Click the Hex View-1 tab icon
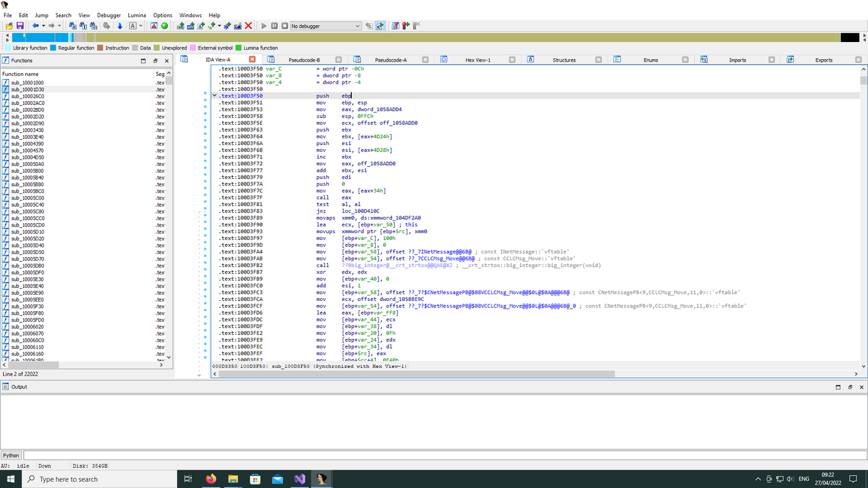The height and width of the screenshot is (488, 868). [x=443, y=60]
